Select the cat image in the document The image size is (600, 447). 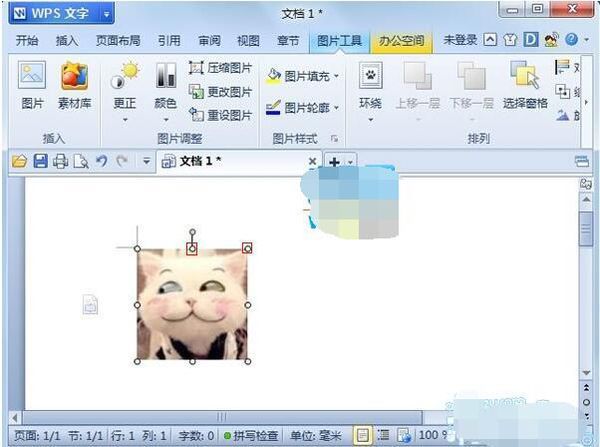pos(192,305)
